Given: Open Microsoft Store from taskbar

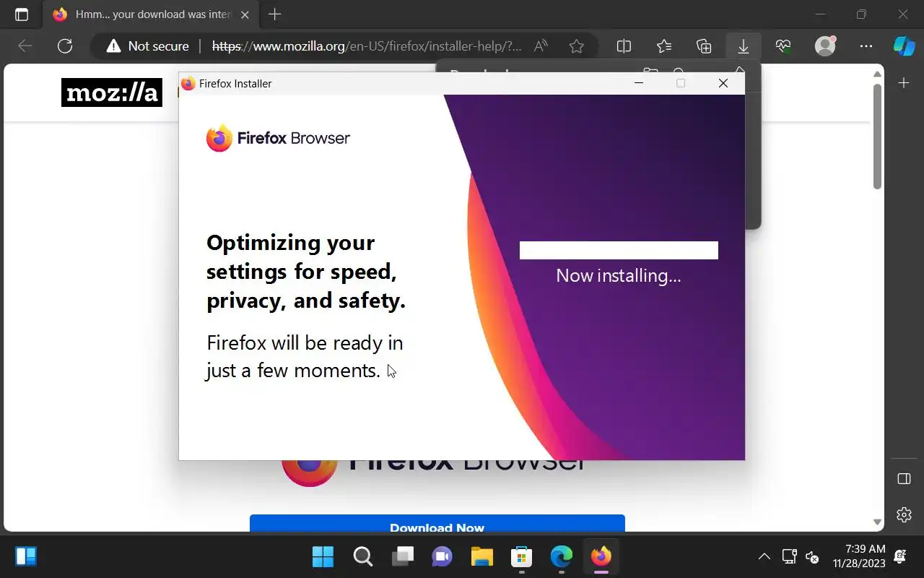Looking at the screenshot, I should [x=521, y=556].
